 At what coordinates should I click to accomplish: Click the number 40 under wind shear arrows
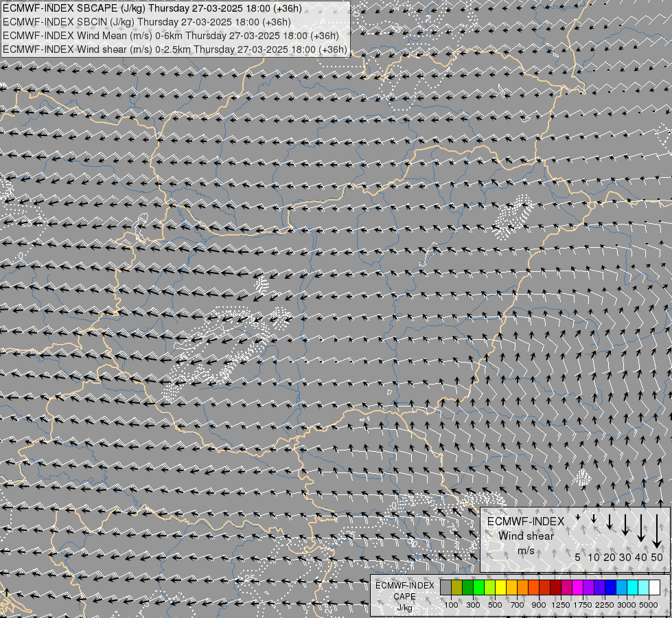point(640,557)
